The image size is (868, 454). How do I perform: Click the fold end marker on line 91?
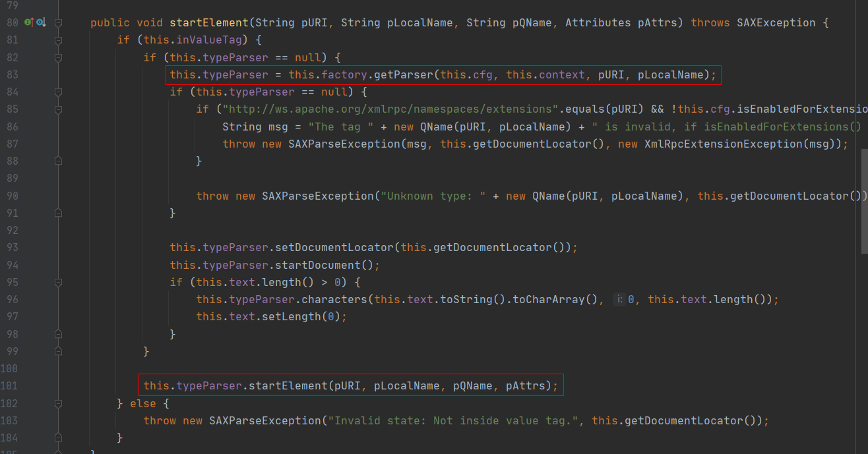58,213
